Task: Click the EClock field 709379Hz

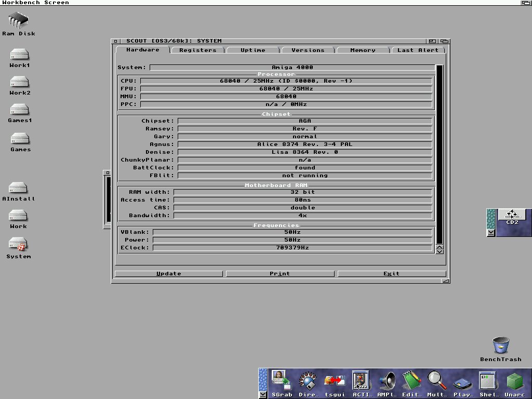Action: click(x=292, y=248)
